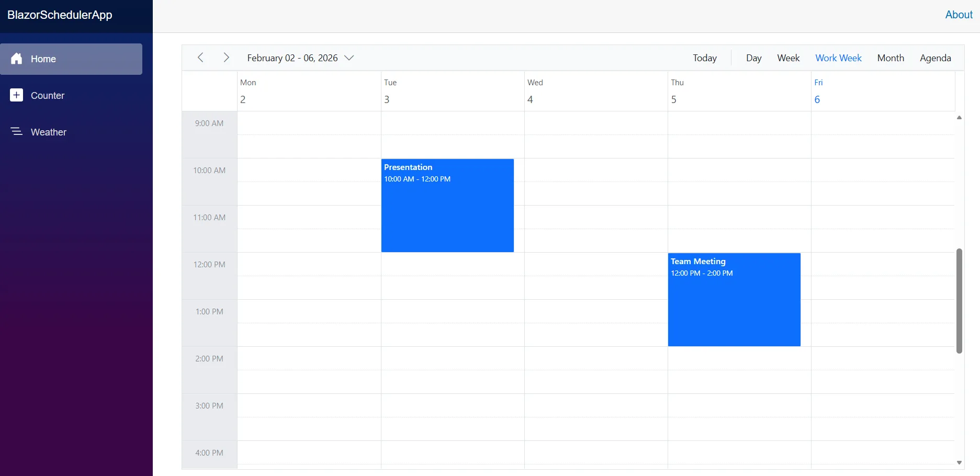The width and height of the screenshot is (980, 476).
Task: Click "12:00 PM - 2:00 PM" event time text
Action: [702, 273]
